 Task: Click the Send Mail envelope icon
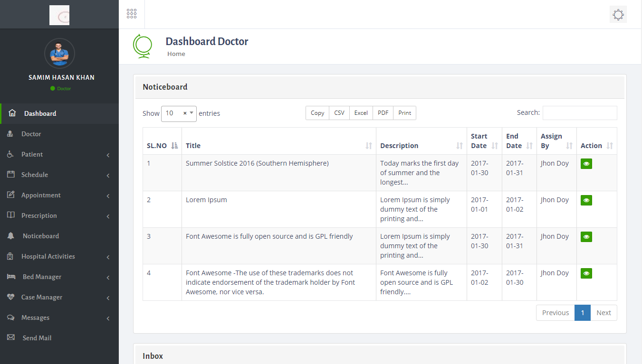(x=11, y=338)
